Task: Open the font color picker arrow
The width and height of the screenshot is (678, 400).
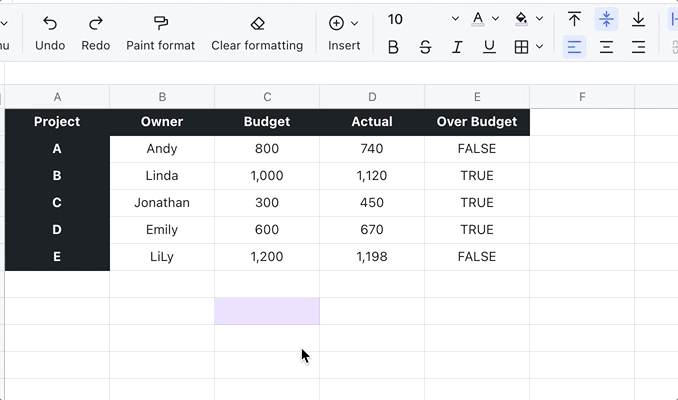Action: (496, 19)
